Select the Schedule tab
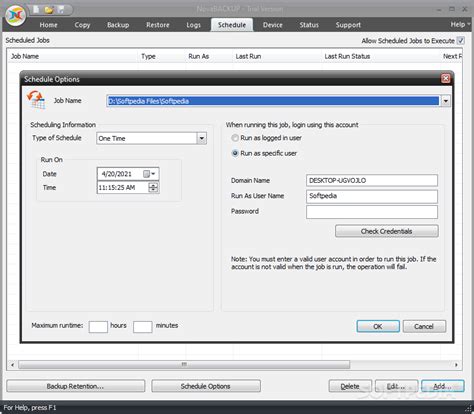The height and width of the screenshot is (414, 474). pos(232,25)
